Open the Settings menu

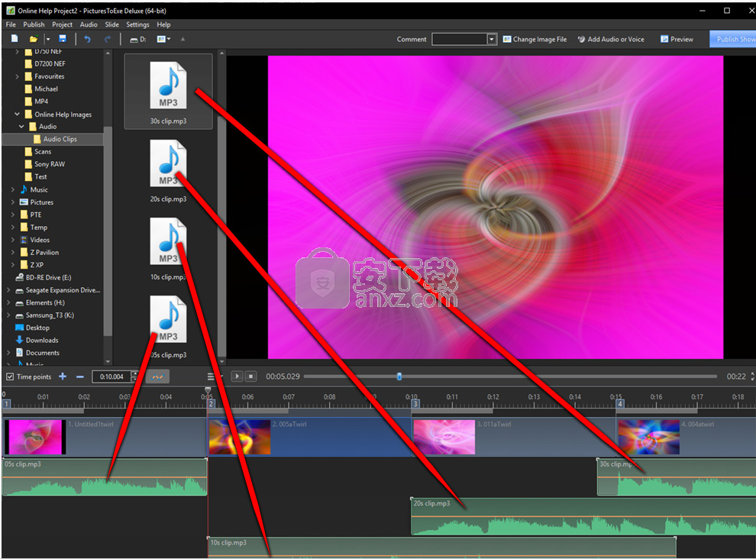point(137,24)
